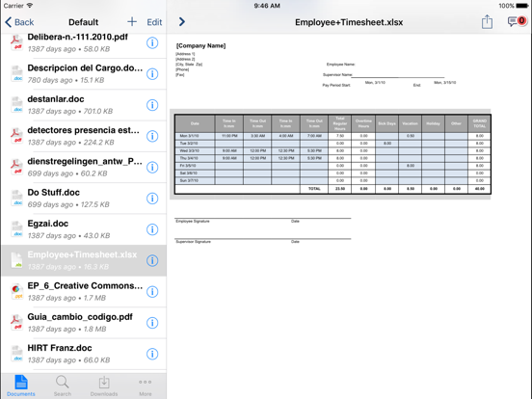
Task: Switch to Search tab
Action: pyautogui.click(x=63, y=386)
